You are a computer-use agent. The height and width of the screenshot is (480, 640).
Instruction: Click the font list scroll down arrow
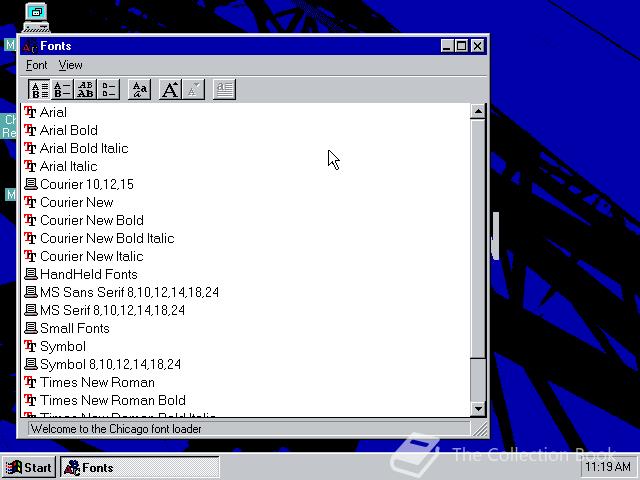pyautogui.click(x=478, y=409)
